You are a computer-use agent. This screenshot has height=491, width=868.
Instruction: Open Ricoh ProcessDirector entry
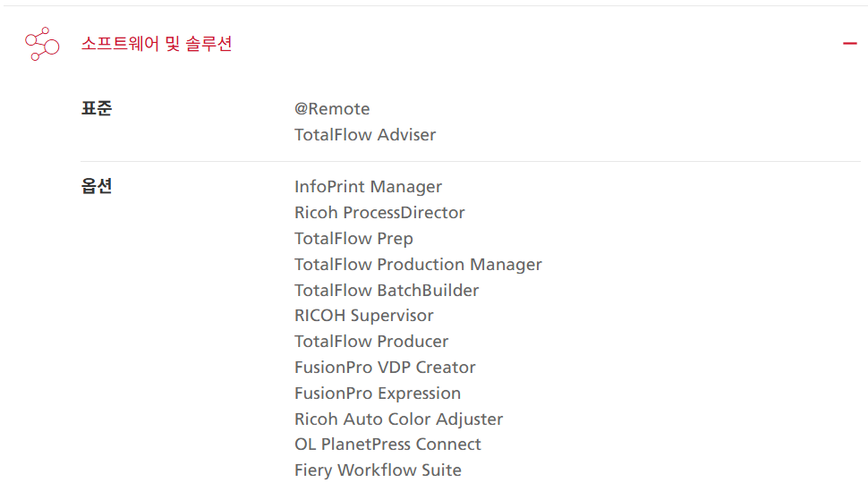tap(379, 213)
